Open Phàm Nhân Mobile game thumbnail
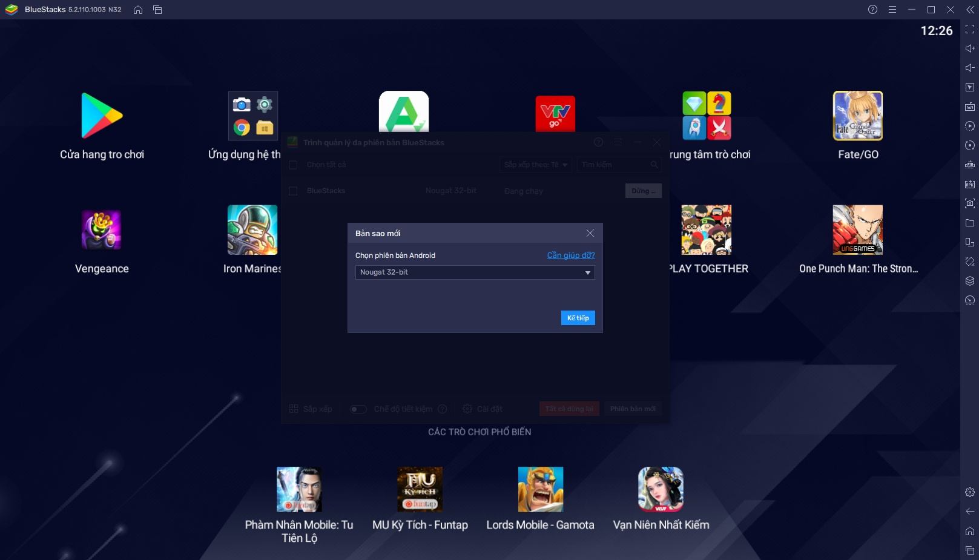 click(299, 489)
